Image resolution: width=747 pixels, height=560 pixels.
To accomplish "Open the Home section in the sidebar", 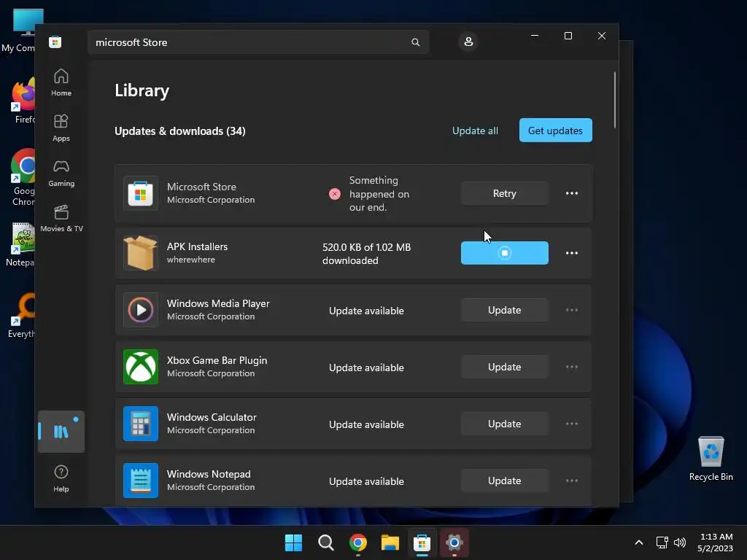I will point(61,83).
